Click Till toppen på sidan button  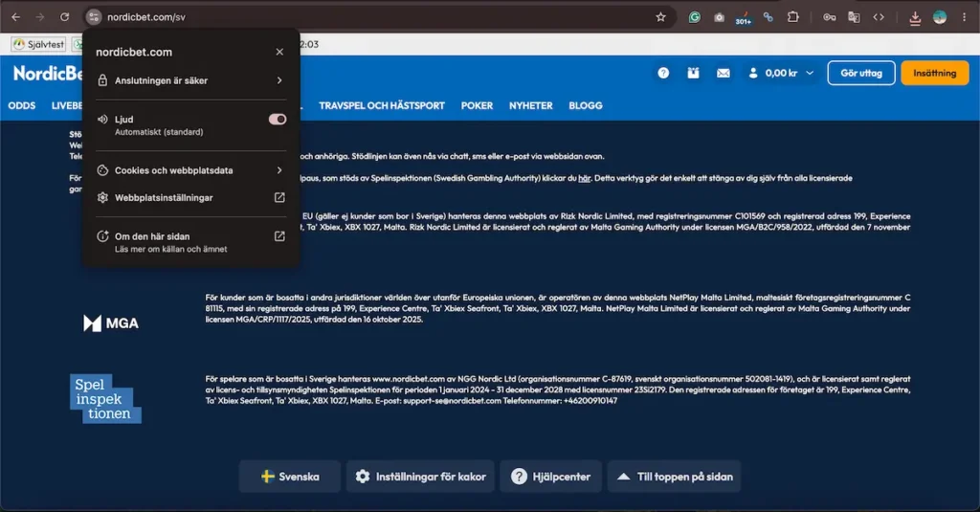click(x=675, y=477)
